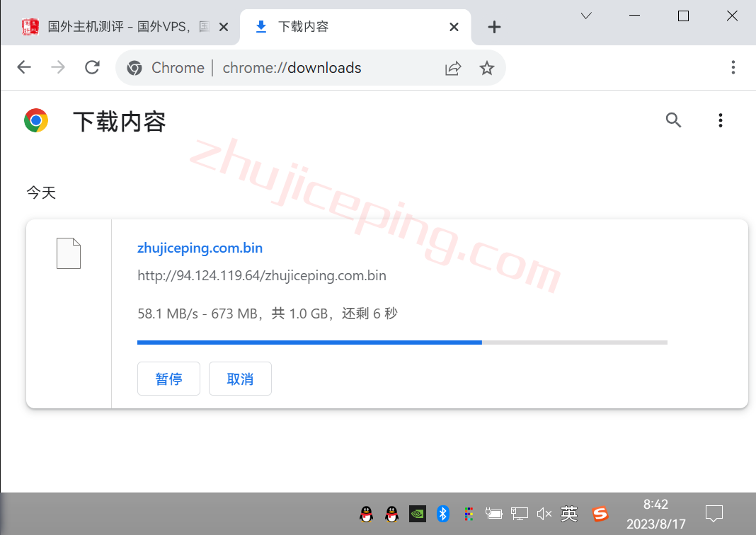This screenshot has height=535, width=756.
Task: Open the tab search dropdown chevron
Action: point(586,16)
